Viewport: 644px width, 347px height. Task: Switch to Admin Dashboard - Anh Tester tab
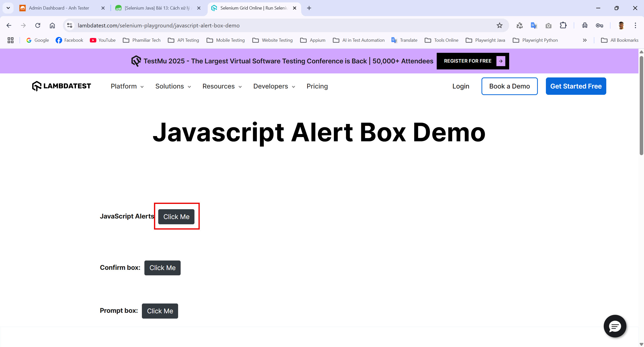pyautogui.click(x=59, y=8)
